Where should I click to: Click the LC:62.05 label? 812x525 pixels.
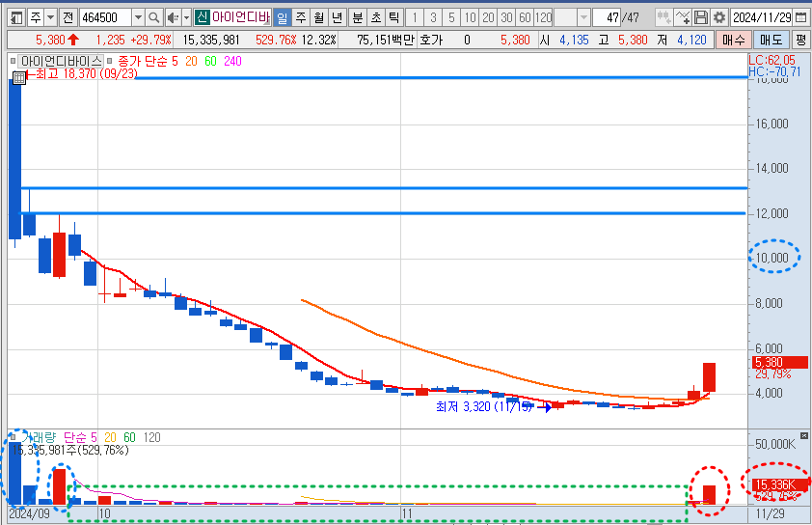[772, 60]
